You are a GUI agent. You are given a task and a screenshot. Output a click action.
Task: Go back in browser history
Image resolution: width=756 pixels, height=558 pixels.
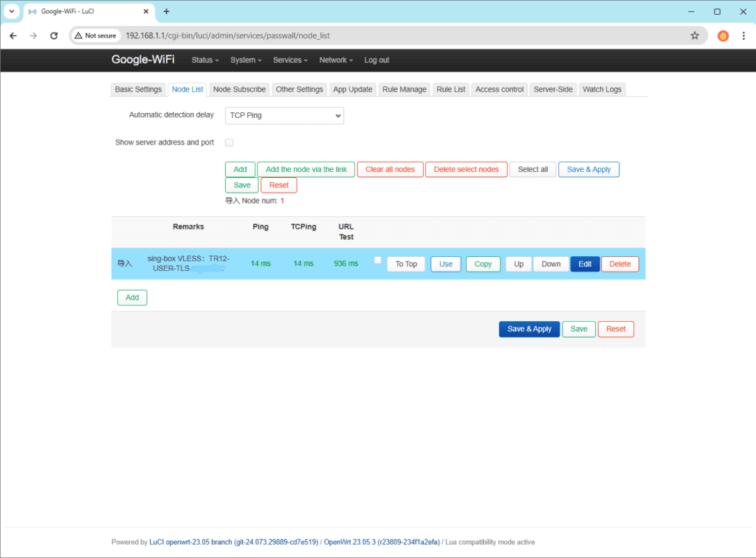[13, 35]
